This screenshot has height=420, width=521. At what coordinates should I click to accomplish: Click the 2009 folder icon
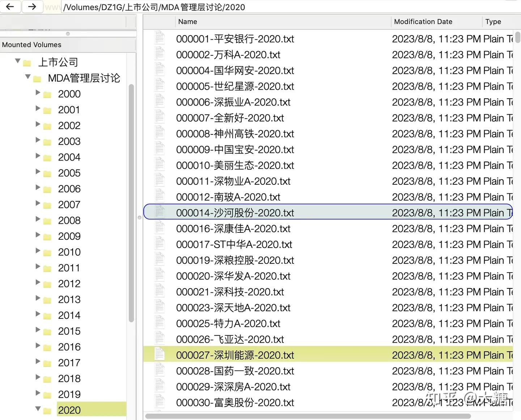(47, 237)
